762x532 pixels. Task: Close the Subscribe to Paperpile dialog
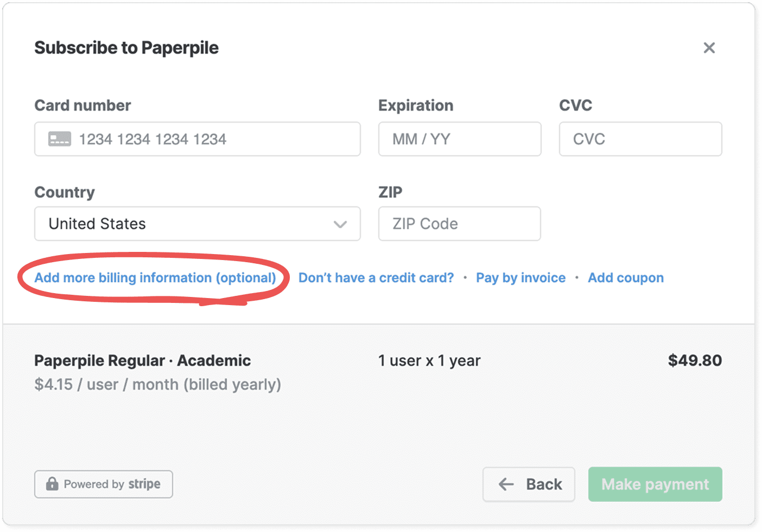(x=709, y=48)
